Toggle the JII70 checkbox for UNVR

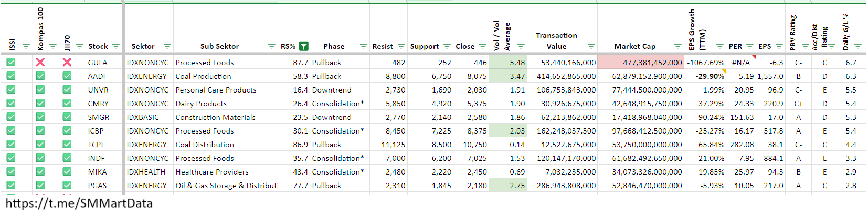pos(67,89)
